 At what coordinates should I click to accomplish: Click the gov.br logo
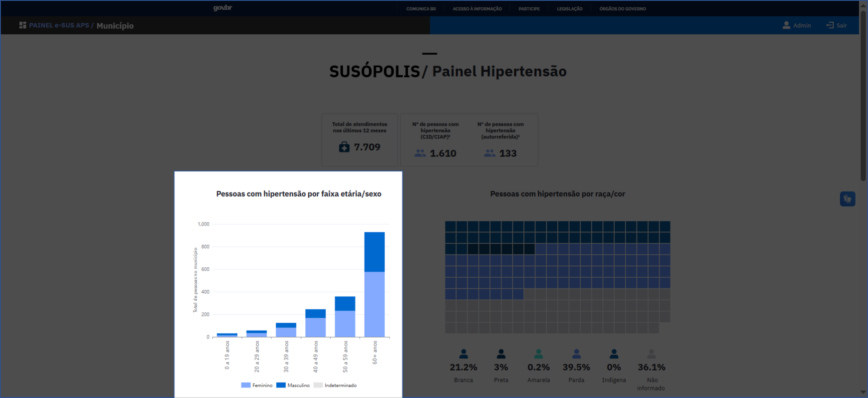pyautogui.click(x=222, y=8)
